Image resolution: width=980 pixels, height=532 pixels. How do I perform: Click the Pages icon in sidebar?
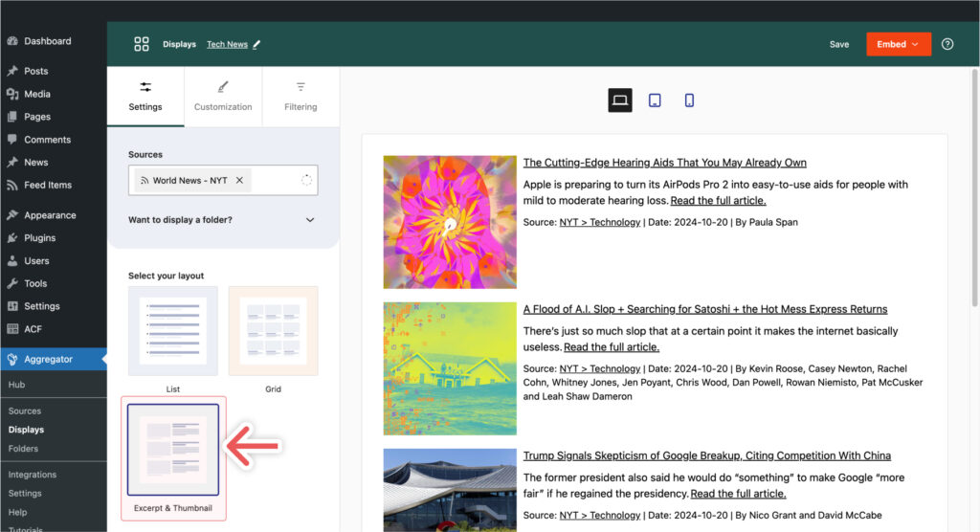(x=12, y=117)
